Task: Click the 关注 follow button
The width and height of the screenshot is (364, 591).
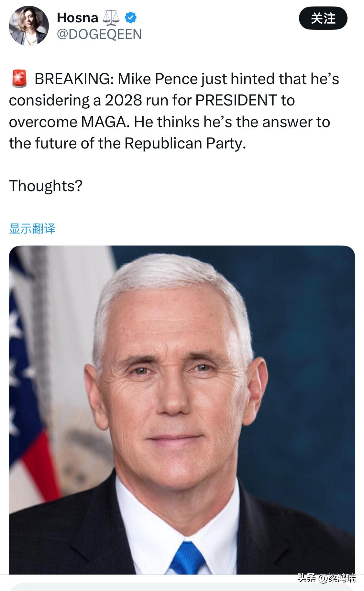Action: click(323, 18)
